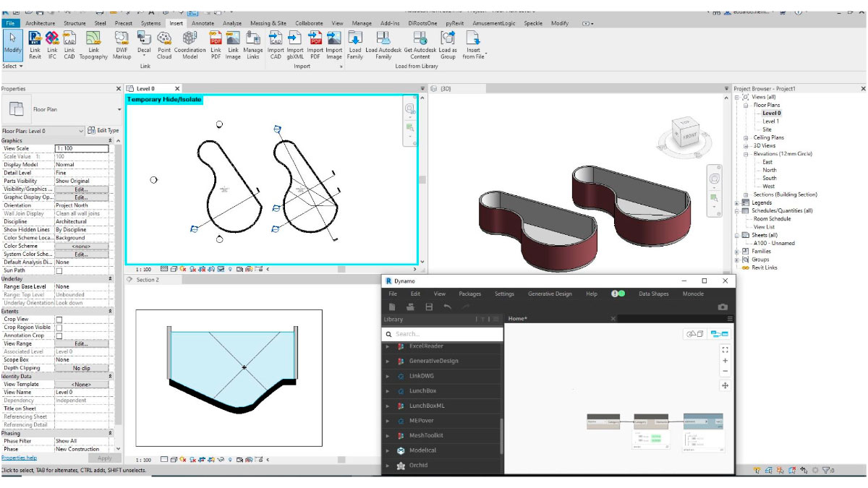The width and height of the screenshot is (868, 488).
Task: Click the Zoom to fit icon in Dynamo canvas
Action: pos(725,349)
